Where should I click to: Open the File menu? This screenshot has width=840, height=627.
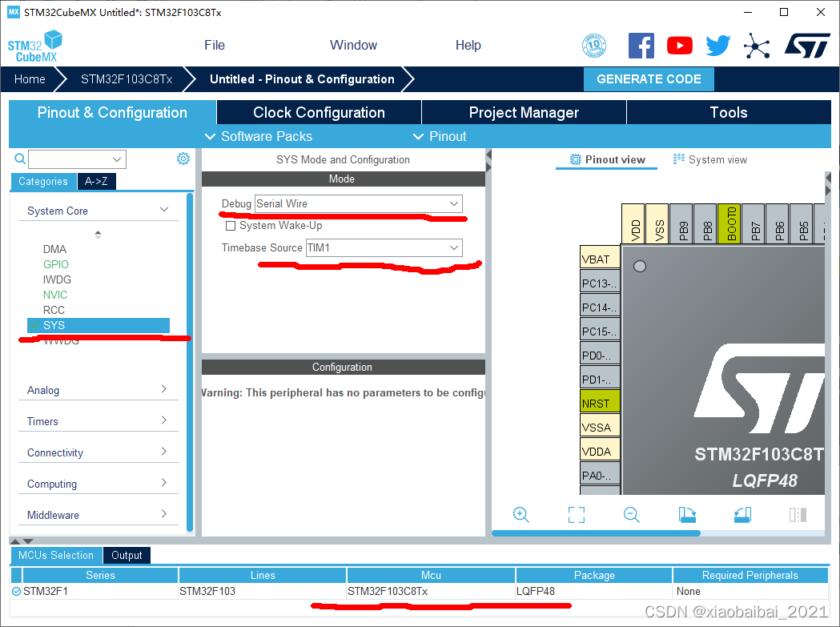[215, 45]
